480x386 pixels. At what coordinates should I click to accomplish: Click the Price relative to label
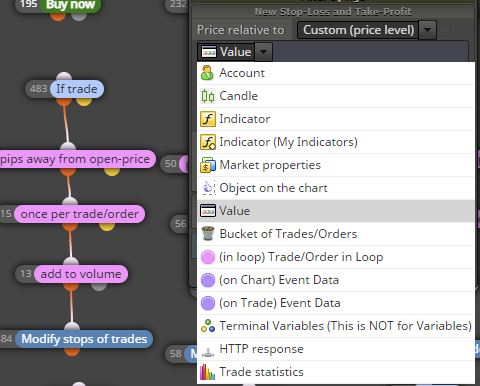tap(241, 30)
